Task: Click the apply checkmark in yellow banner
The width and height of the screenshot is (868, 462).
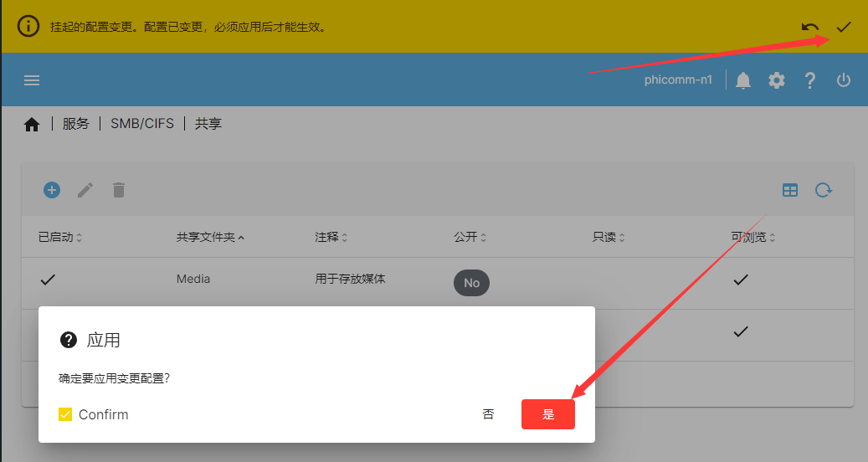Action: (843, 27)
